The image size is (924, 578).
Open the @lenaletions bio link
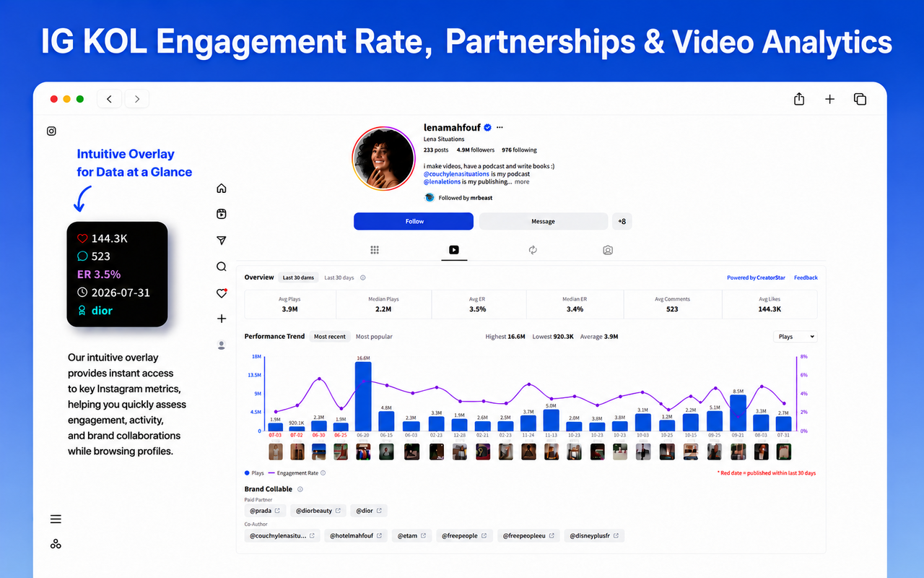click(x=442, y=182)
